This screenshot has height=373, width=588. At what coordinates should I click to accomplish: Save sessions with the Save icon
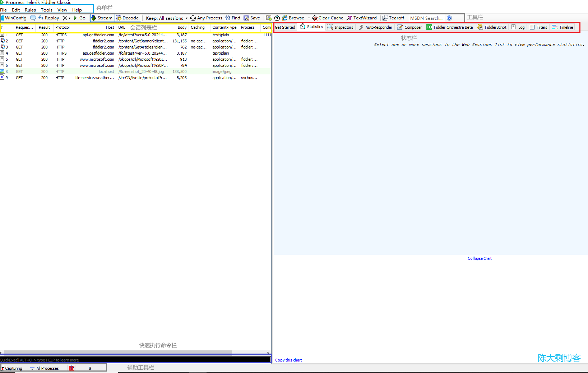click(252, 18)
